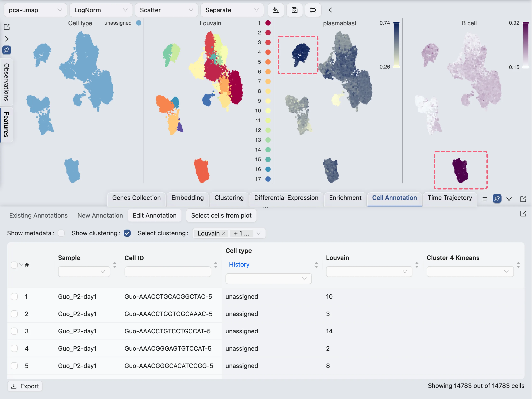Open the list view icon beside Time Trajectory
This screenshot has width=532, height=399.
484,199
